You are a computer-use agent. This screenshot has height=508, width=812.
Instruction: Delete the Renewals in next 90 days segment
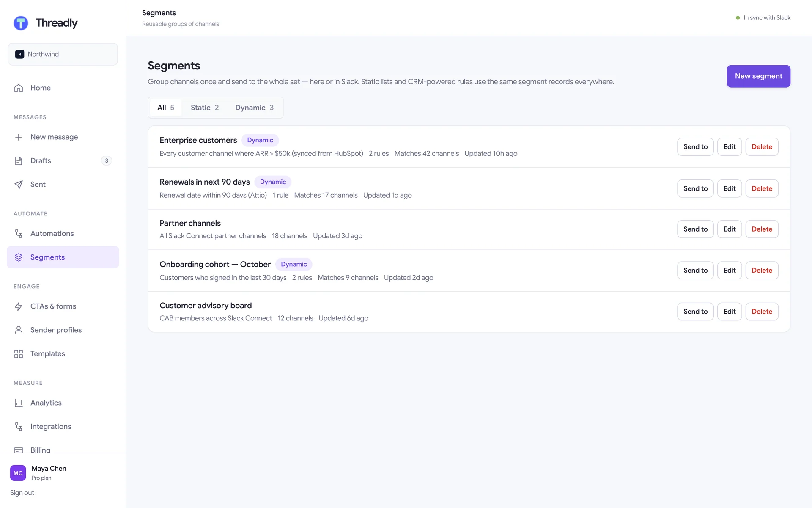click(762, 188)
